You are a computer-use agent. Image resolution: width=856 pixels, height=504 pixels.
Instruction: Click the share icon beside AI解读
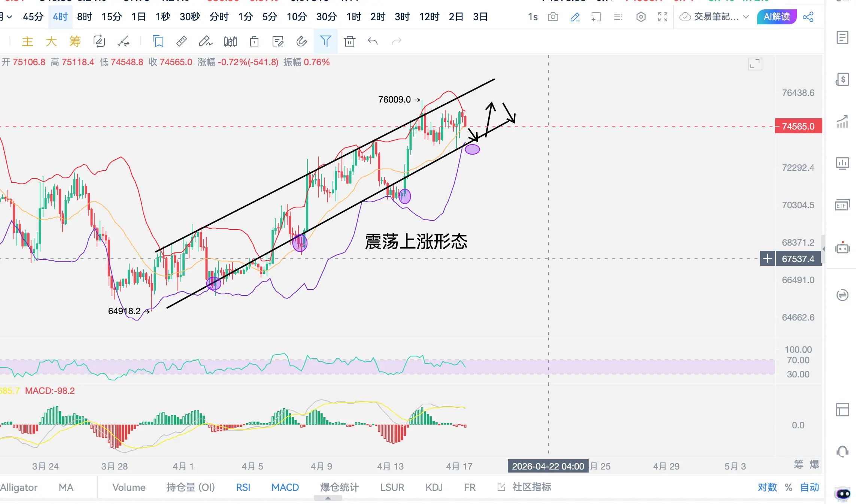tap(808, 17)
